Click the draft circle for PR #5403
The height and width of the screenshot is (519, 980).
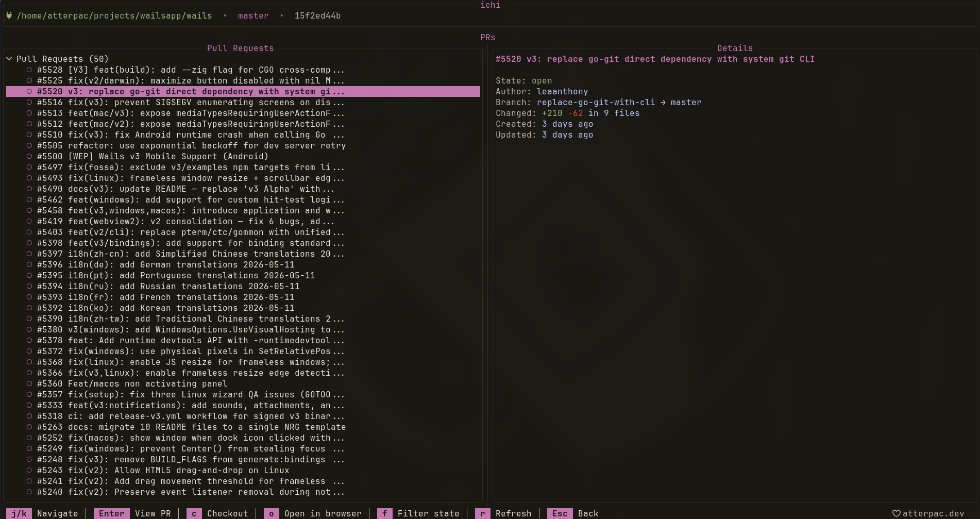pyautogui.click(x=29, y=232)
